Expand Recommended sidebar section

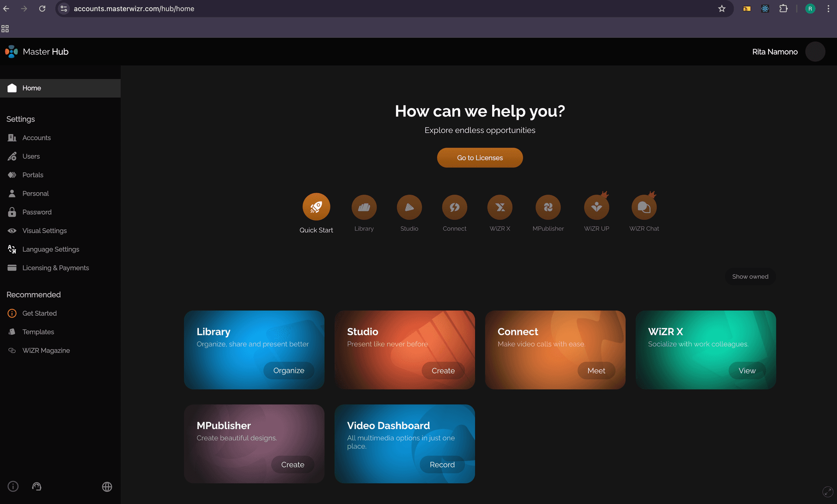click(x=34, y=294)
